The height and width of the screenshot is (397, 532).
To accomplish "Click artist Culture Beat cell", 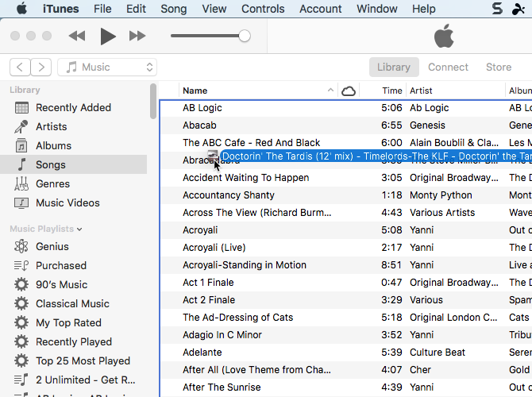I will [438, 353].
